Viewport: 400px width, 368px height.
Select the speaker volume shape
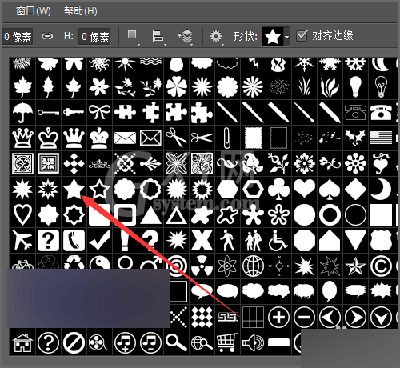point(253,342)
